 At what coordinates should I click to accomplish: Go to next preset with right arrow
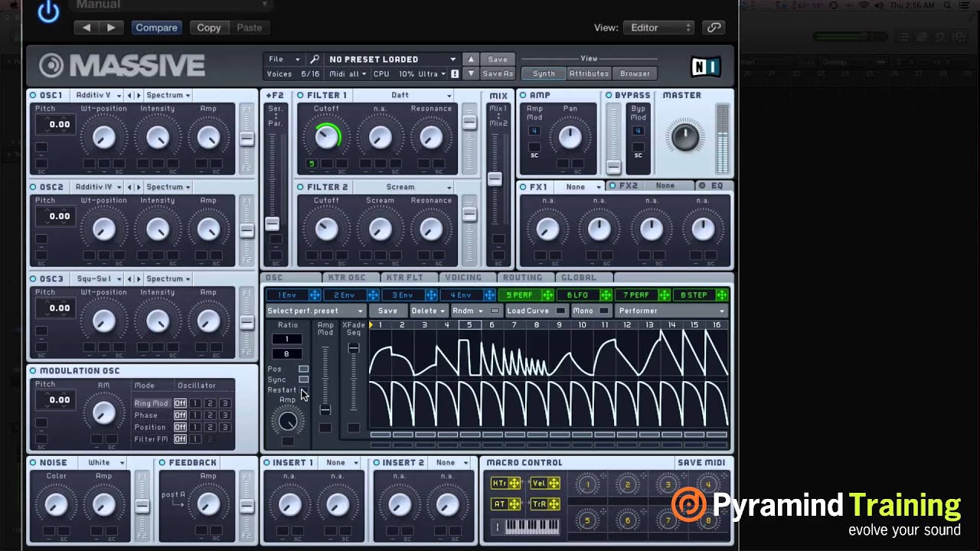point(111,28)
